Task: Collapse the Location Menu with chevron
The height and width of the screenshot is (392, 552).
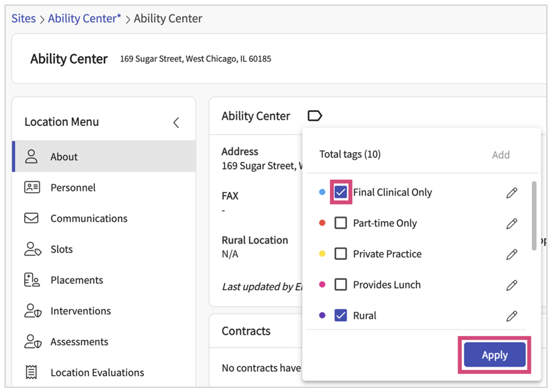Action: click(x=176, y=123)
